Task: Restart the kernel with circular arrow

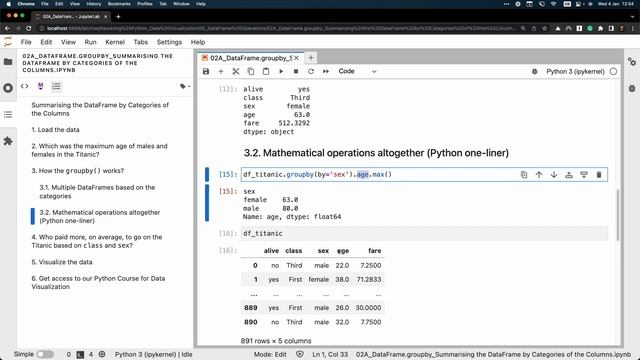Action: tap(311, 71)
